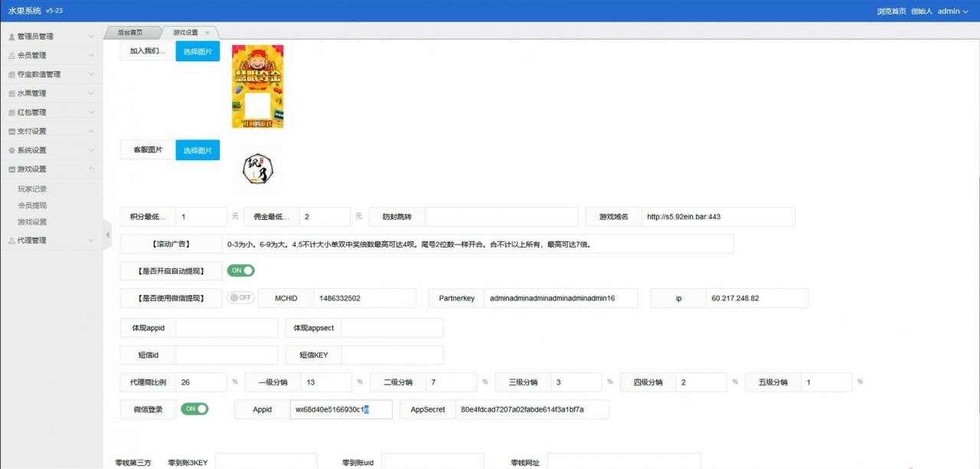Screen dimensions: 980x469
Task: Collapse the 游戏设置 menu chevron
Action: tap(91, 169)
